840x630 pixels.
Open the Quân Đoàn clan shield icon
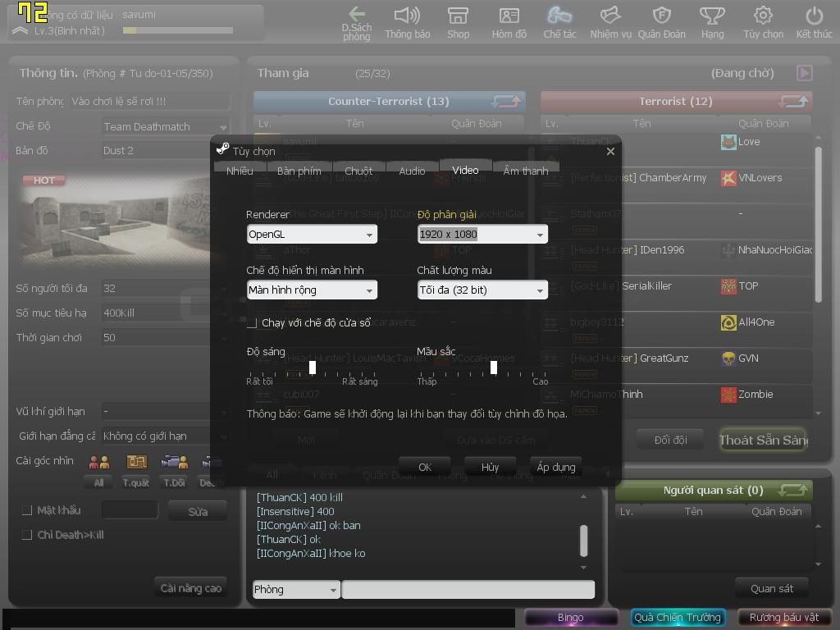pyautogui.click(x=662, y=22)
